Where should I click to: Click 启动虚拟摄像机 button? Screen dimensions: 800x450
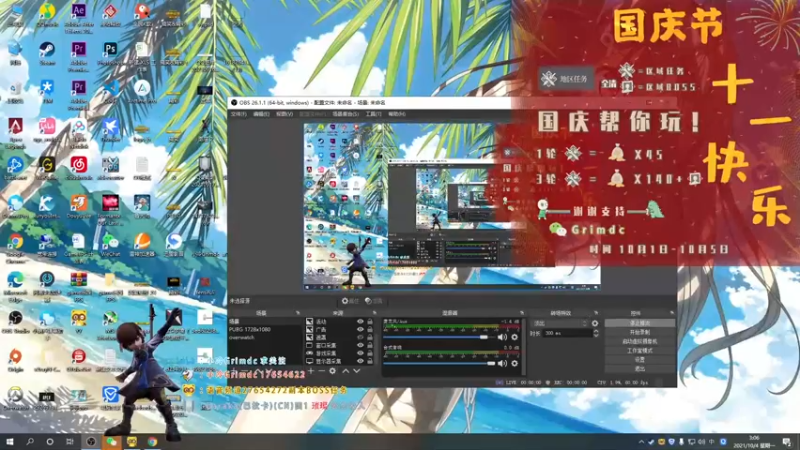pyautogui.click(x=640, y=341)
